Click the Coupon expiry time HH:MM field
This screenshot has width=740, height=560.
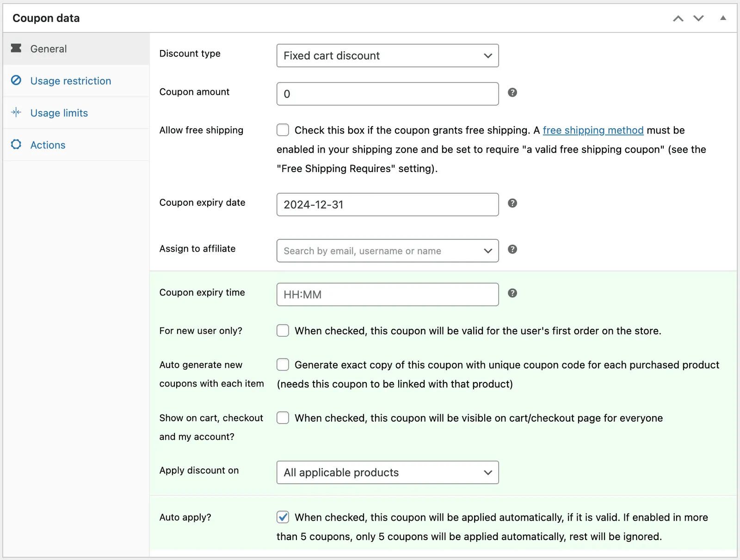tap(388, 295)
